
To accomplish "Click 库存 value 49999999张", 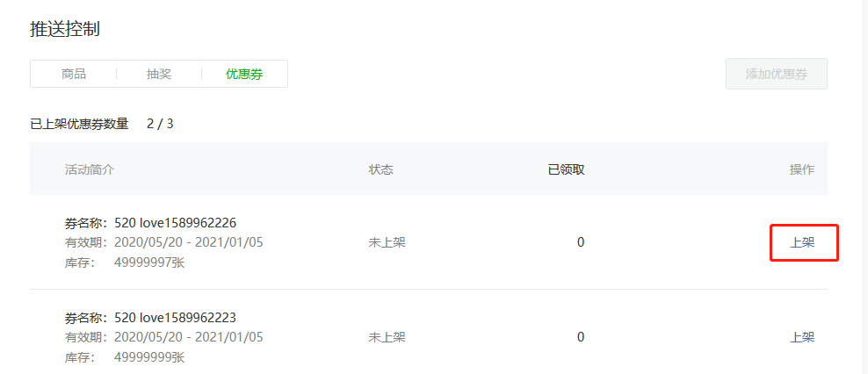I will point(149,357).
